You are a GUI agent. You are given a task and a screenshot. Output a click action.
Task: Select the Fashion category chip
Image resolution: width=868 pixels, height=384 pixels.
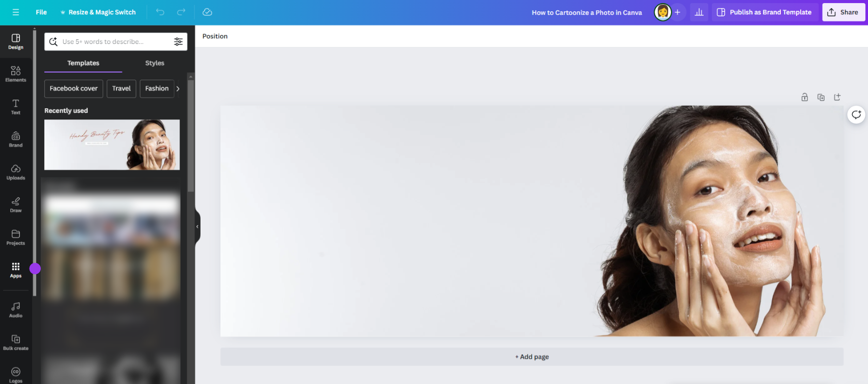point(157,88)
